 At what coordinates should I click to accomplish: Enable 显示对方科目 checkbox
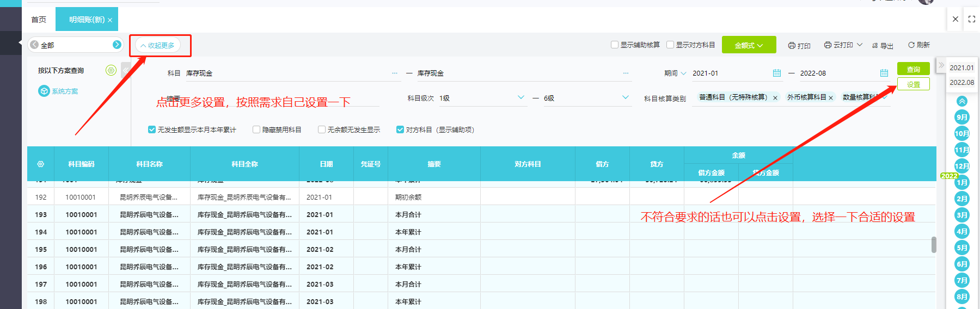pyautogui.click(x=670, y=45)
